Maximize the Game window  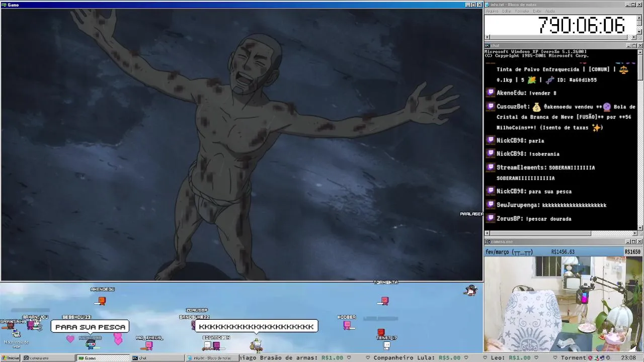(x=473, y=5)
